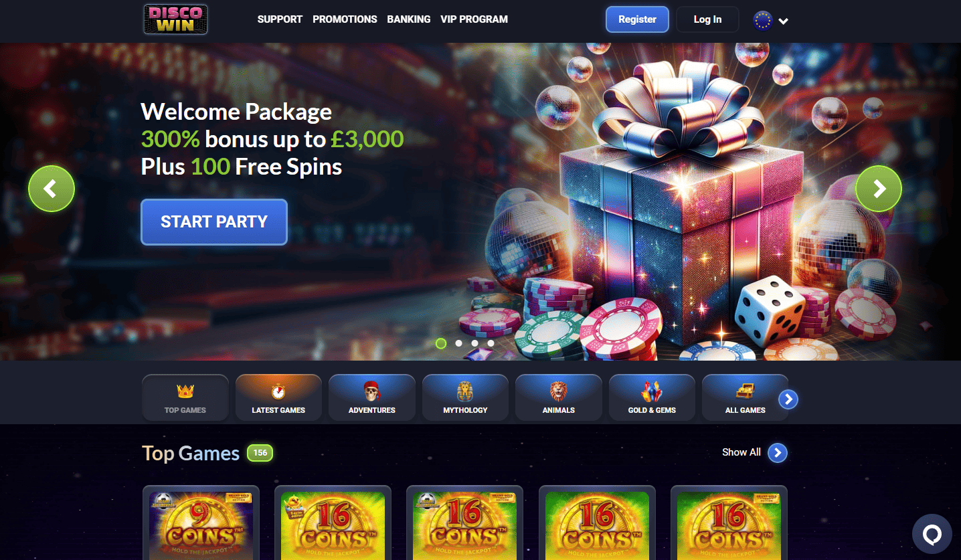Open the live chat bubble icon
This screenshot has width=961, height=560.
pyautogui.click(x=932, y=534)
